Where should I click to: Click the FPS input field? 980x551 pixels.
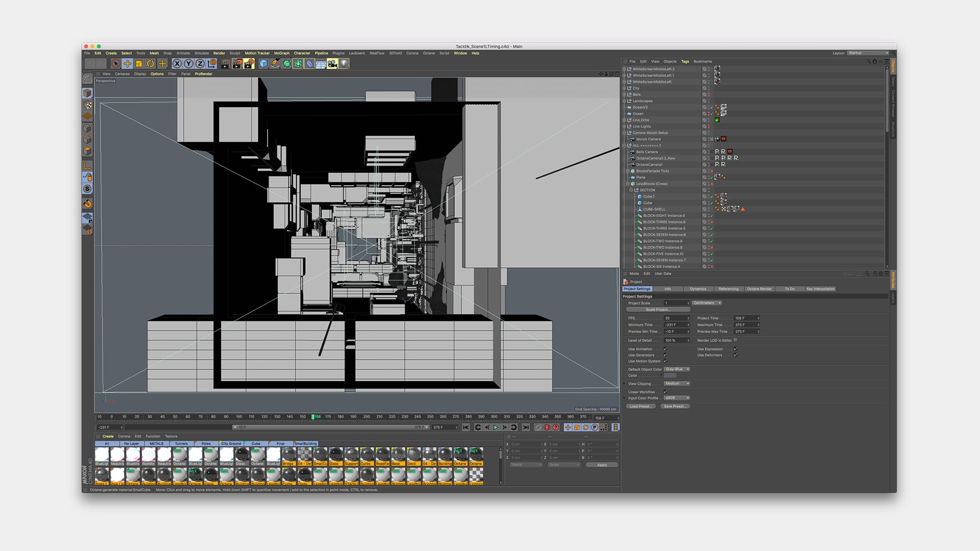click(676, 318)
